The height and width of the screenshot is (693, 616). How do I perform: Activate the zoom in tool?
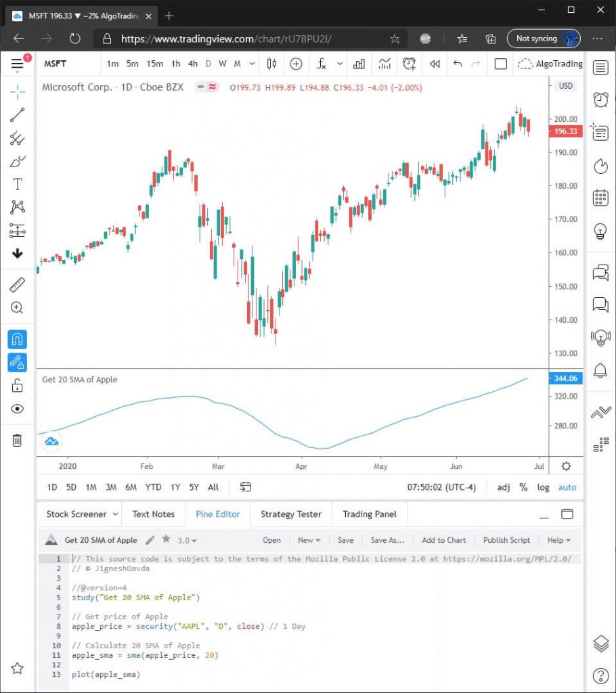tap(17, 308)
